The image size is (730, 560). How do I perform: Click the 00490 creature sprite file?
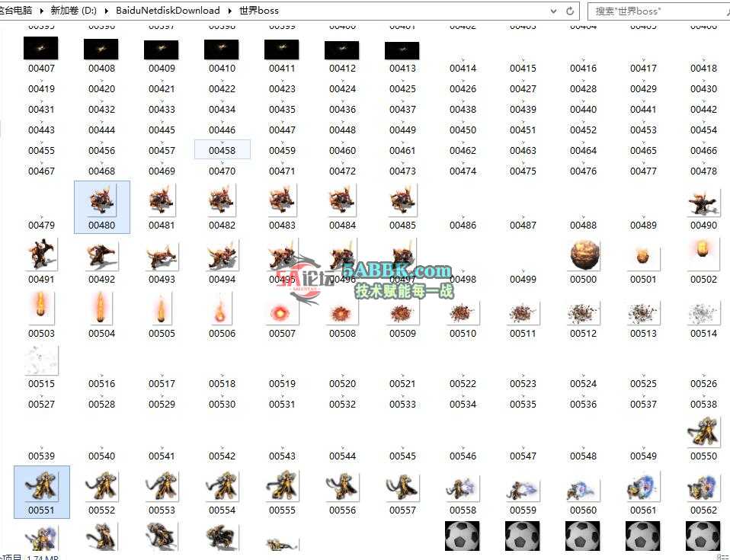pos(703,202)
